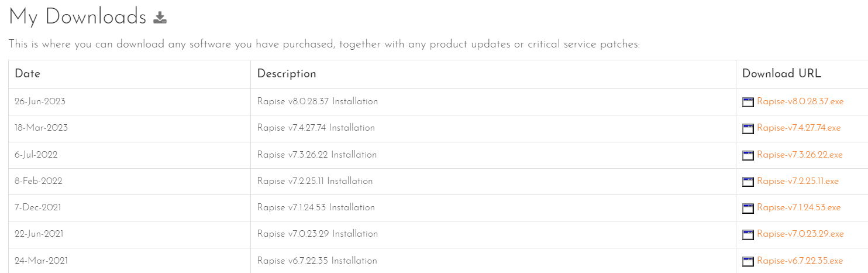The height and width of the screenshot is (273, 868).
Task: Get the Rapise-v7.0.23.29.exe file link
Action: click(x=800, y=234)
